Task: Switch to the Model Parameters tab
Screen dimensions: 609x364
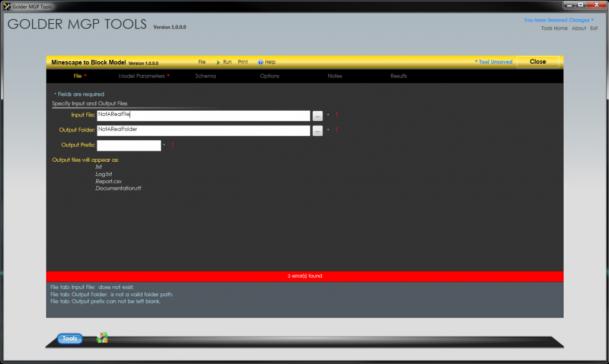Action: point(142,76)
